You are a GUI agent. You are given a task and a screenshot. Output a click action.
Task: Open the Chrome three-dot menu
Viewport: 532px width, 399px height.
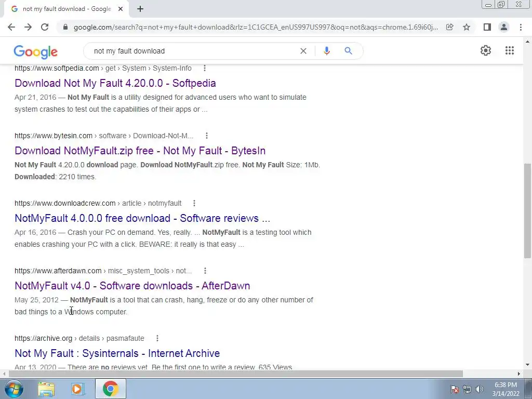pyautogui.click(x=521, y=27)
